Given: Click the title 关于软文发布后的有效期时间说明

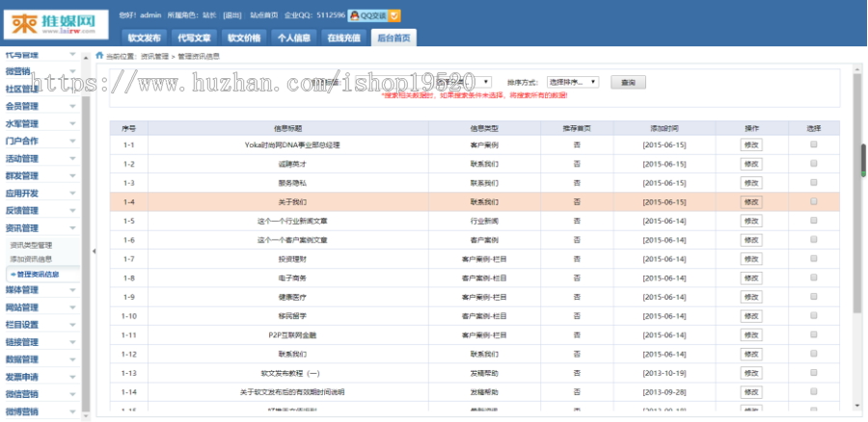Looking at the screenshot, I should coord(291,392).
